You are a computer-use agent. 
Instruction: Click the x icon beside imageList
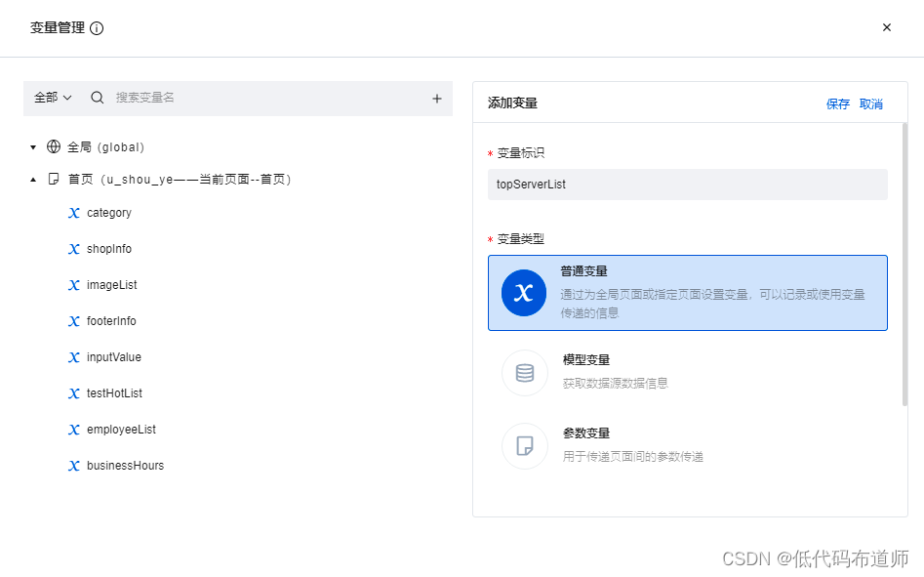(x=73, y=285)
